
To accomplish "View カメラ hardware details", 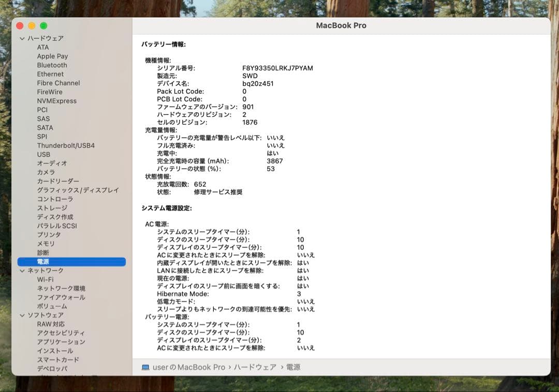I will coord(47,172).
